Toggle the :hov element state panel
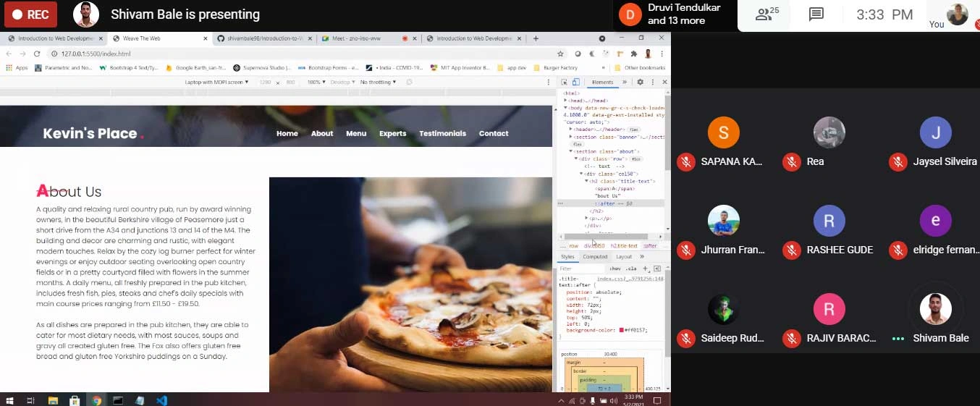Screen dimensions: 980x406 click(x=614, y=268)
